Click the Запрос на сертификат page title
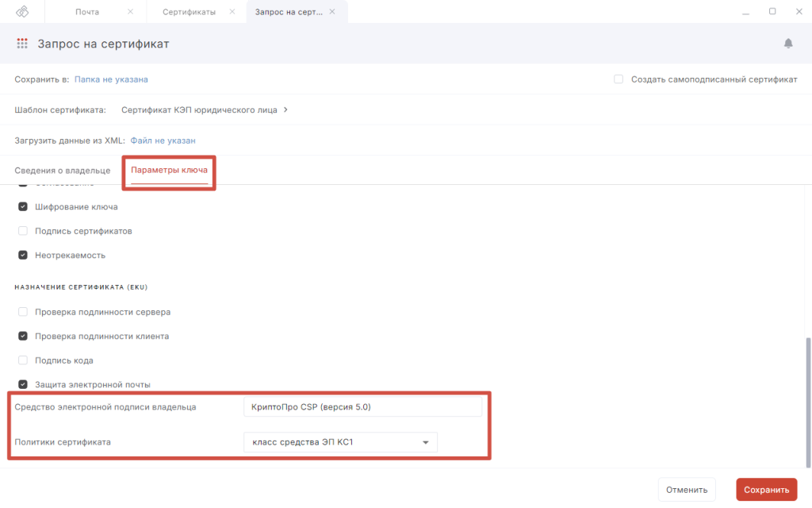 tap(104, 44)
